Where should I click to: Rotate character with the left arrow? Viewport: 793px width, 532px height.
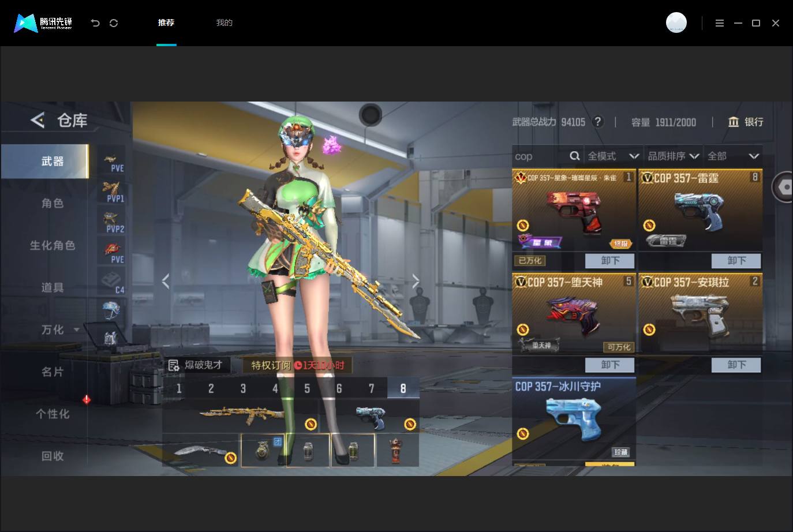(166, 281)
